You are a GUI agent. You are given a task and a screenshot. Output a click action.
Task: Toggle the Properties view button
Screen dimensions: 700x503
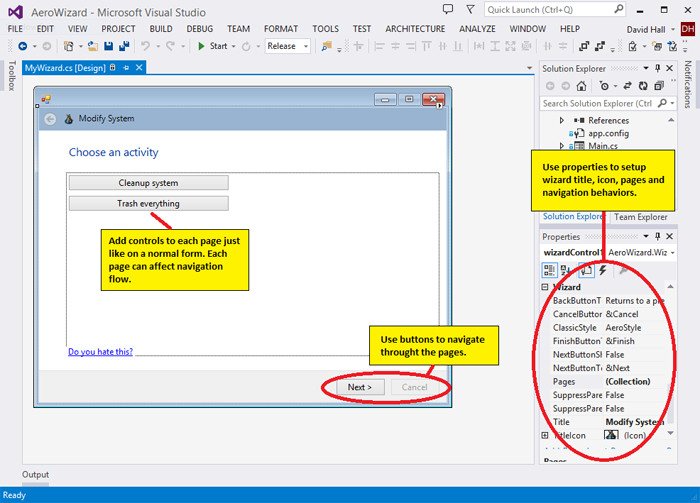(x=586, y=270)
